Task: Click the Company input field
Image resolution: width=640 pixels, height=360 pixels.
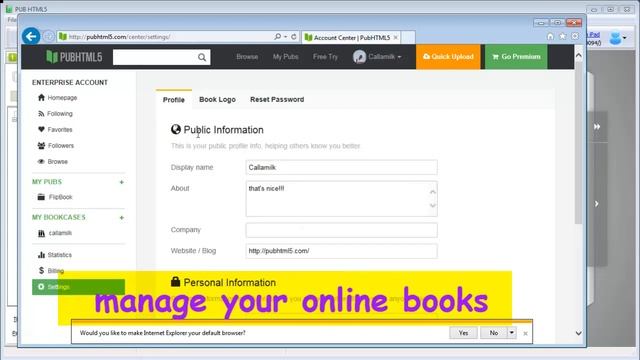Action: (x=341, y=230)
